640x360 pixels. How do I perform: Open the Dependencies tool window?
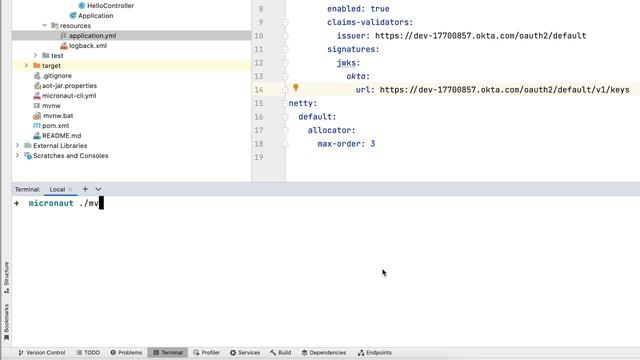coord(324,352)
